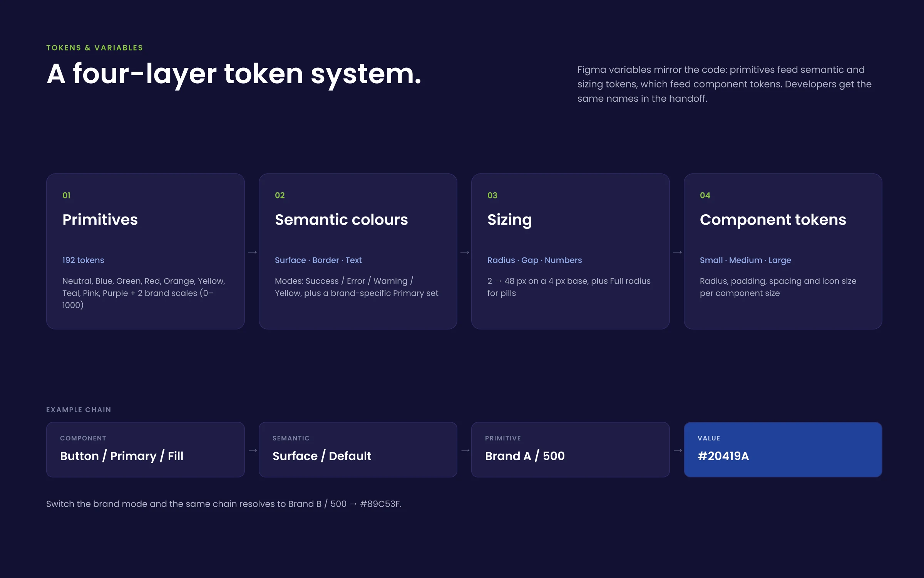Screen dimensions: 924x578
Task: Click the 'SEMANTIC' chain label
Action: [x=291, y=438]
